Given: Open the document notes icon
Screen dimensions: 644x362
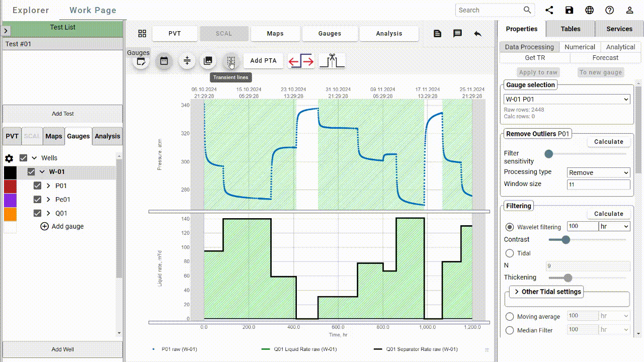Looking at the screenshot, I should pyautogui.click(x=437, y=34).
